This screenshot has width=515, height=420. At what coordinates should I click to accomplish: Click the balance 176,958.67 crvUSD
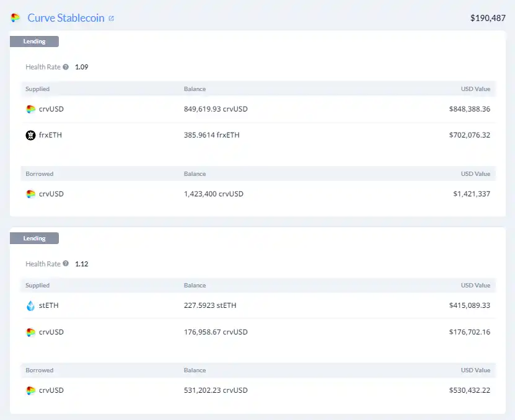216,332
